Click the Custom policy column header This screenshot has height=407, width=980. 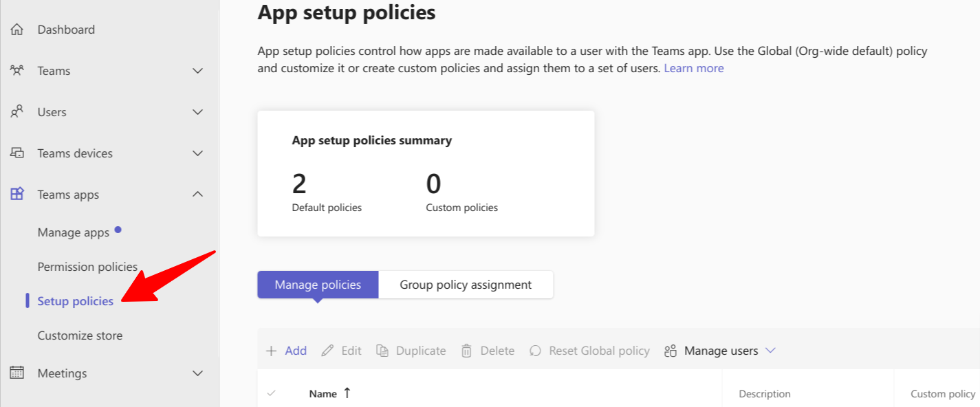click(943, 394)
